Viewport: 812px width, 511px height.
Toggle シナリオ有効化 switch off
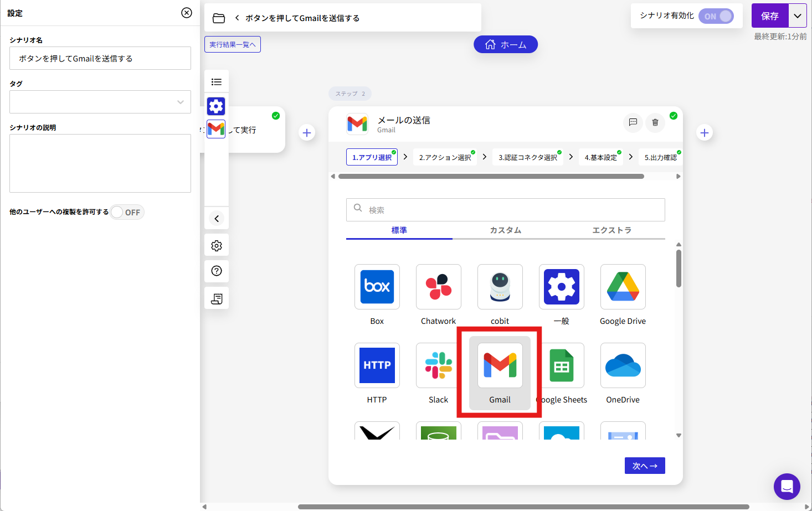pos(716,17)
